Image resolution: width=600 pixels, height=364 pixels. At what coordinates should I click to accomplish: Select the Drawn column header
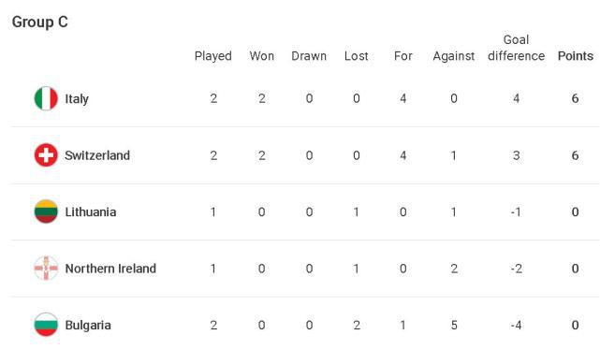[309, 56]
